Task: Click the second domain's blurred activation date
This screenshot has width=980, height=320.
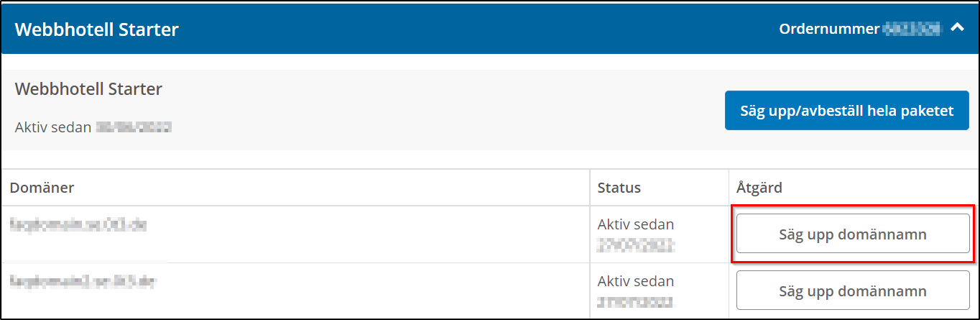Action: tap(636, 301)
